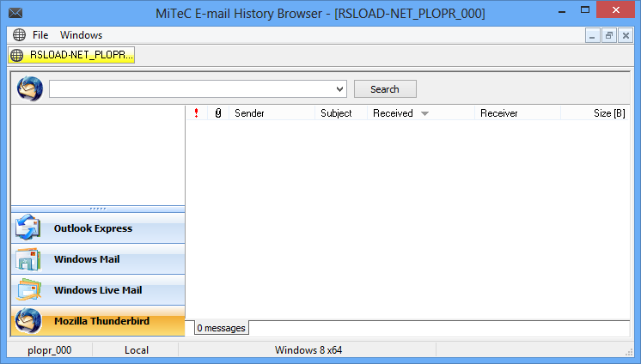Sort by the attachment paperclip column

[x=218, y=113]
